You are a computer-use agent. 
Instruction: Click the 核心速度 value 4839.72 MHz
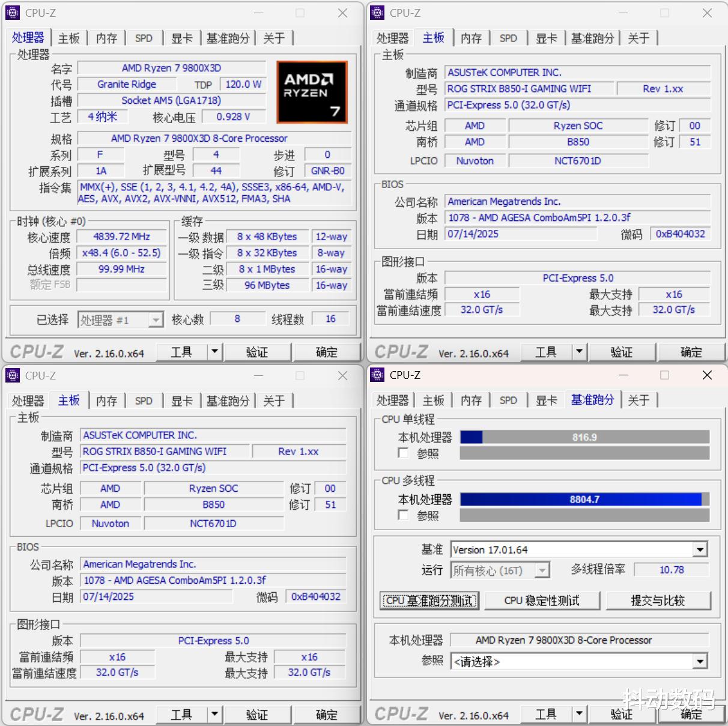pyautogui.click(x=121, y=237)
